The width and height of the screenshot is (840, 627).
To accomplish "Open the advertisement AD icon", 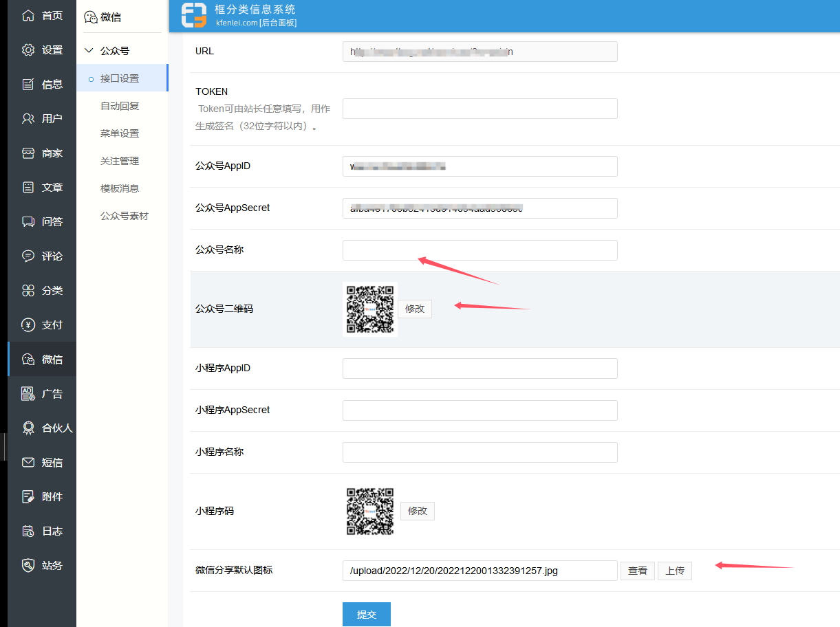I will [x=28, y=393].
